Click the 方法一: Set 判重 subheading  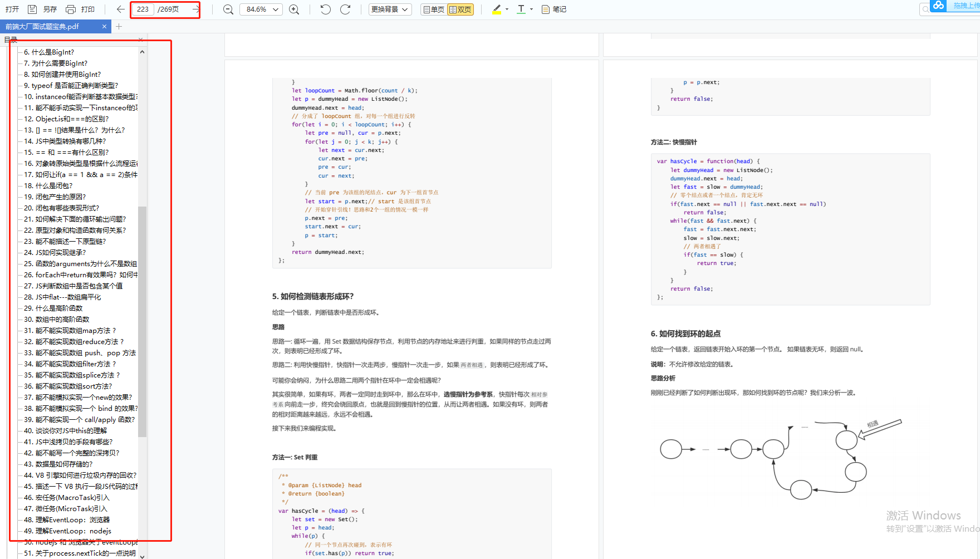coord(295,457)
